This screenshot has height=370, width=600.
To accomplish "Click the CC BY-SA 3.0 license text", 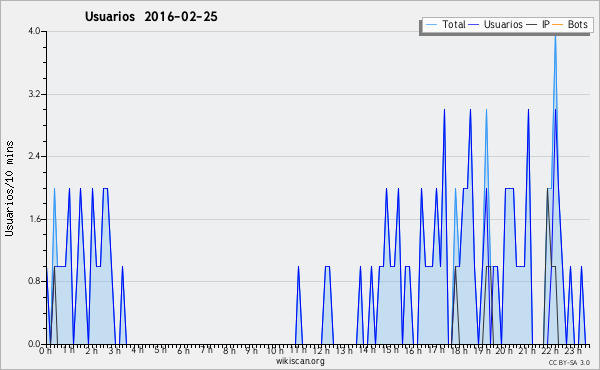I will pos(569,362).
